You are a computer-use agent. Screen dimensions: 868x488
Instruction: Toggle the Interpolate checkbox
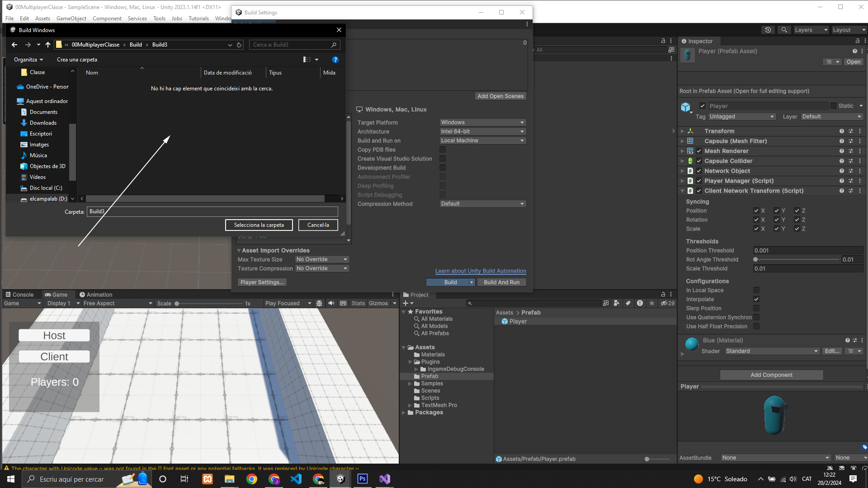pyautogui.click(x=756, y=299)
